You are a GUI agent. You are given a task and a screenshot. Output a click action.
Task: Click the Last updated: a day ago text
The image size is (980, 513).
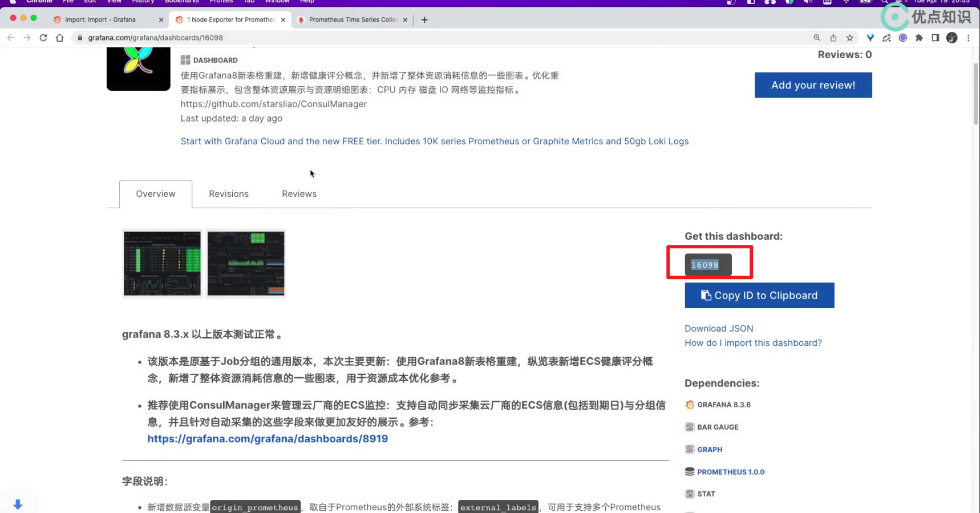click(232, 119)
